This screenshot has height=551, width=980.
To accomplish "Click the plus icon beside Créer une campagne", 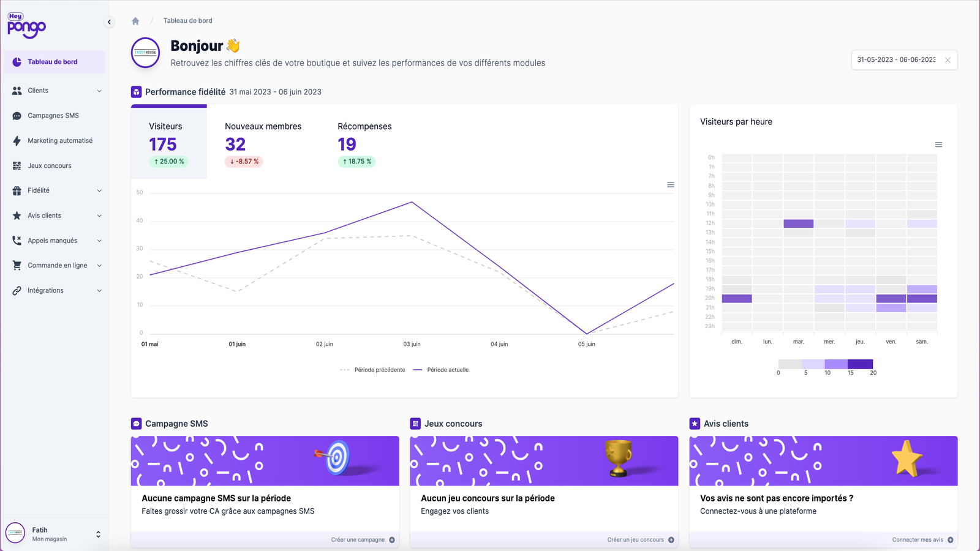I will [392, 540].
